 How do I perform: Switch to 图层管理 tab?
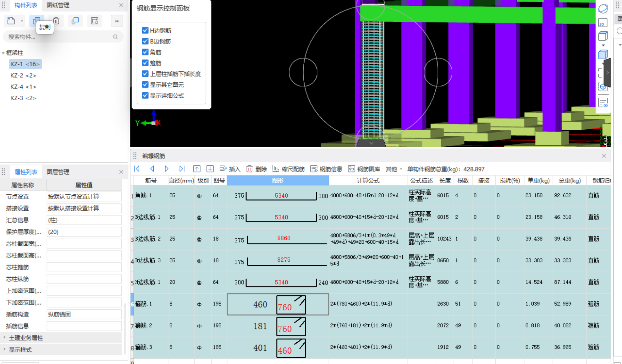[58, 172]
